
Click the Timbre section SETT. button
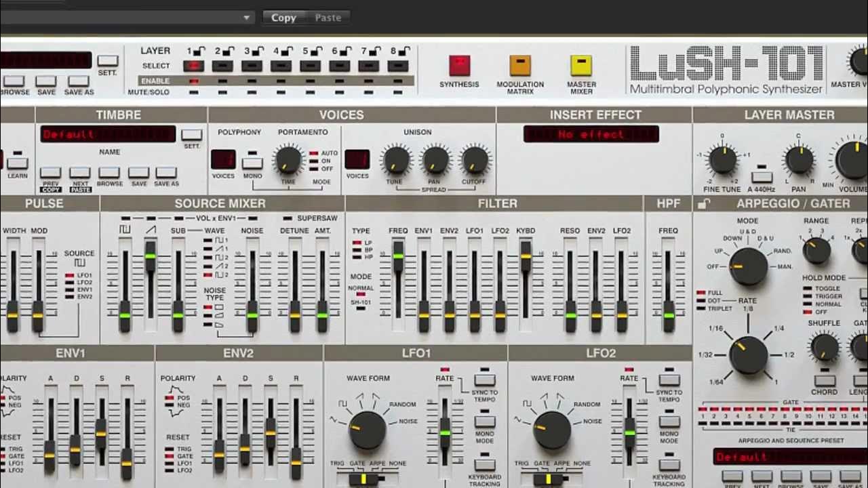coord(192,135)
